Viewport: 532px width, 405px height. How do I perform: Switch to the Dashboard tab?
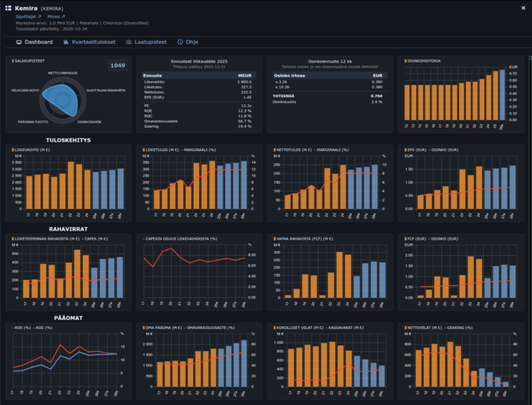(34, 42)
